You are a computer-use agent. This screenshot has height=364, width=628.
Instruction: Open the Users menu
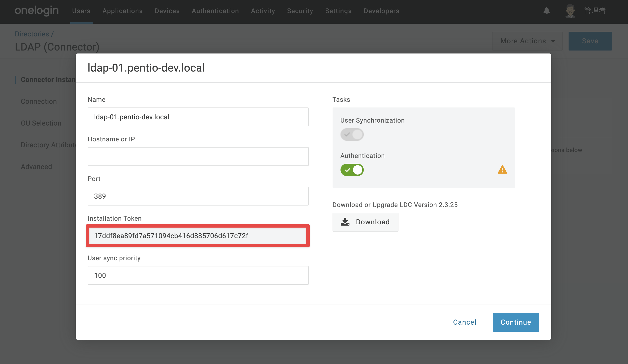click(81, 11)
